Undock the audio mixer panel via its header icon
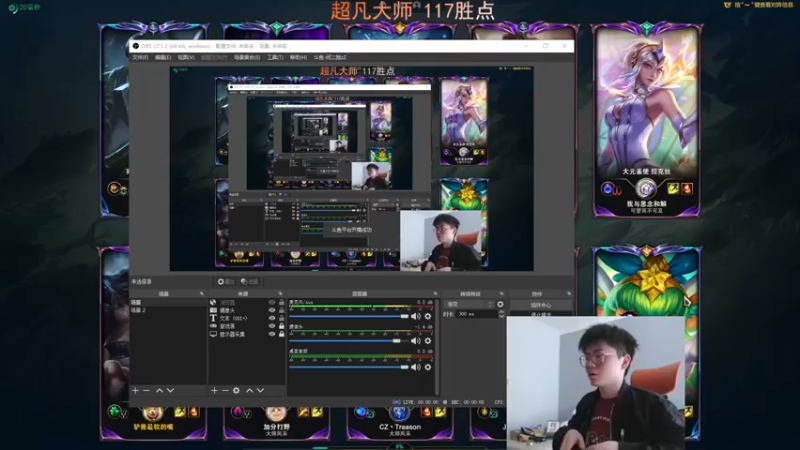The width and height of the screenshot is (800, 450). [x=435, y=294]
